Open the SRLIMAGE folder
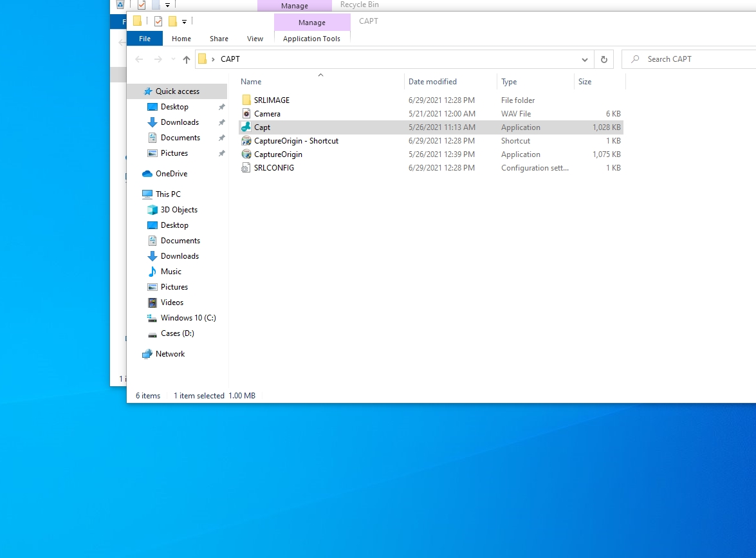Viewport: 756px width, 558px height. (x=272, y=100)
